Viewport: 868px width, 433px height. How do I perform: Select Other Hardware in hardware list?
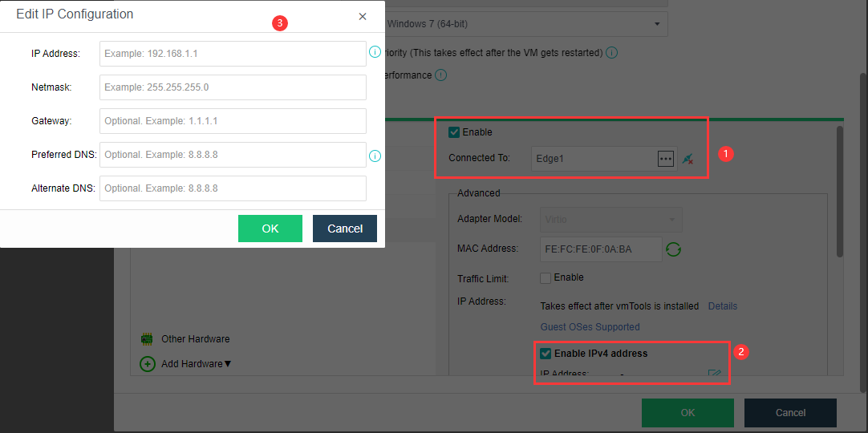point(195,339)
